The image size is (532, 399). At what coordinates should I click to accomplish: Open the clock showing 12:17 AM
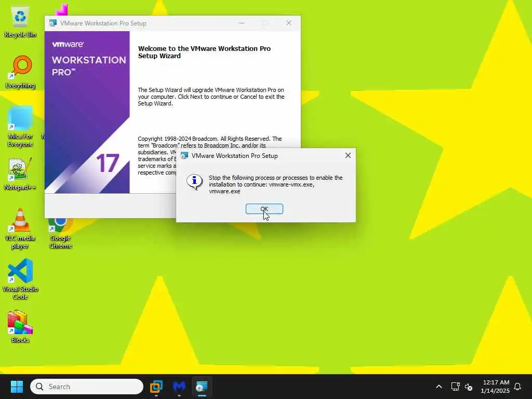tap(495, 387)
